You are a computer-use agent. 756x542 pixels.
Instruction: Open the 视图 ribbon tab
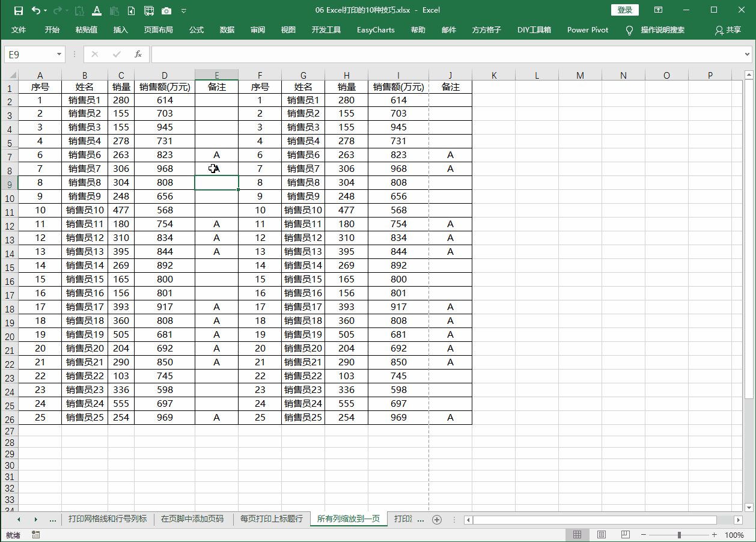coord(288,30)
